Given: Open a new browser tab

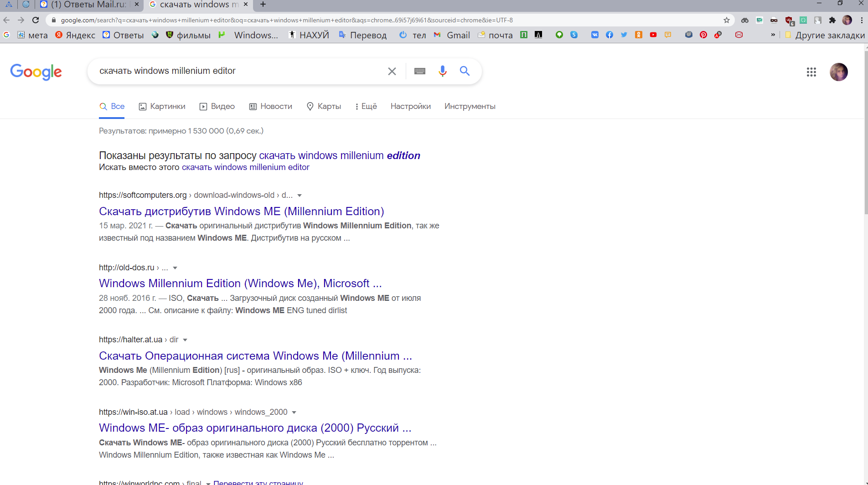Looking at the screenshot, I should pos(263,5).
